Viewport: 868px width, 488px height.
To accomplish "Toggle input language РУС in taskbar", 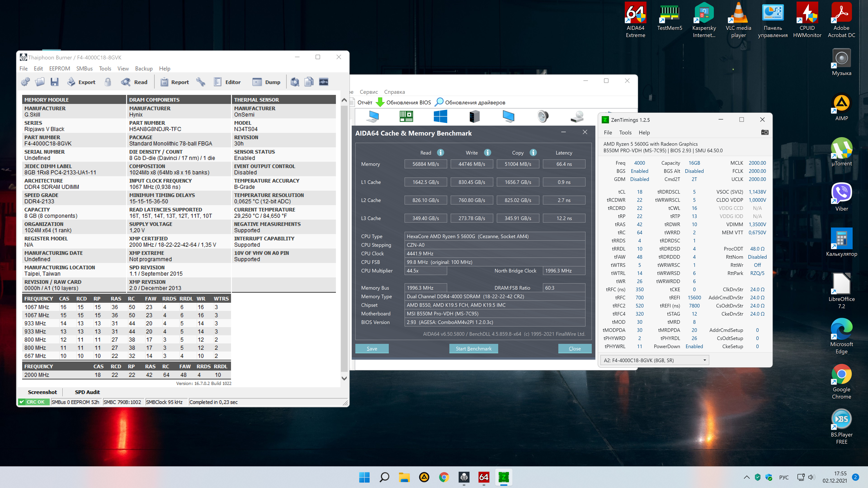I will point(784,477).
